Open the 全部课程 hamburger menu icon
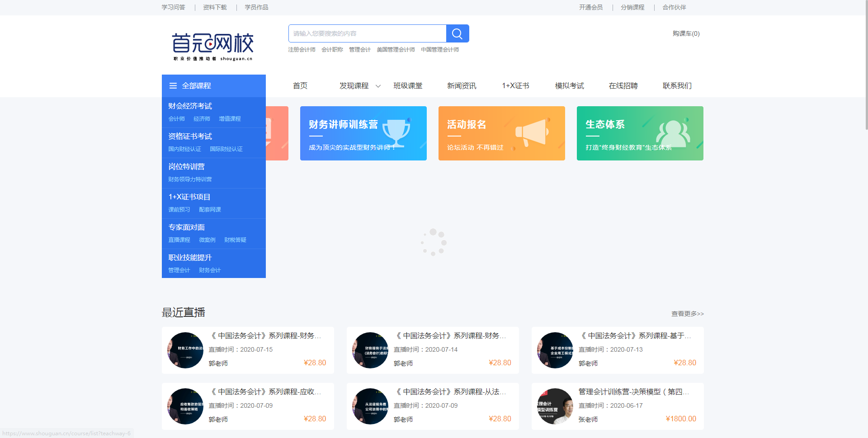This screenshot has width=868, height=438. coord(173,86)
